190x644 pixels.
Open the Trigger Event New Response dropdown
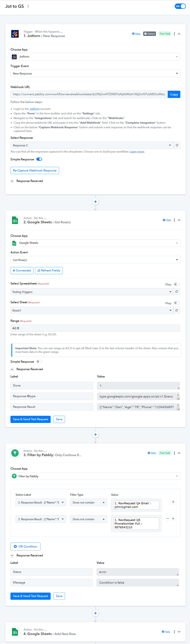click(x=95, y=73)
